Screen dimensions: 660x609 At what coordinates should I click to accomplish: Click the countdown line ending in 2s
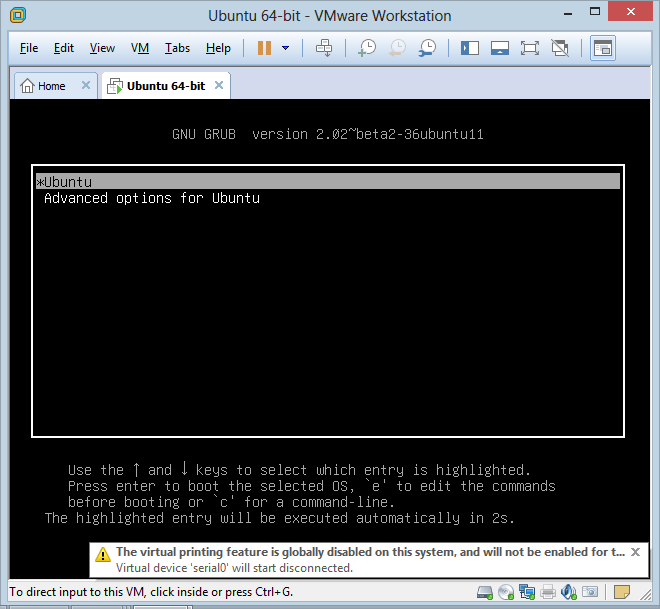click(279, 518)
